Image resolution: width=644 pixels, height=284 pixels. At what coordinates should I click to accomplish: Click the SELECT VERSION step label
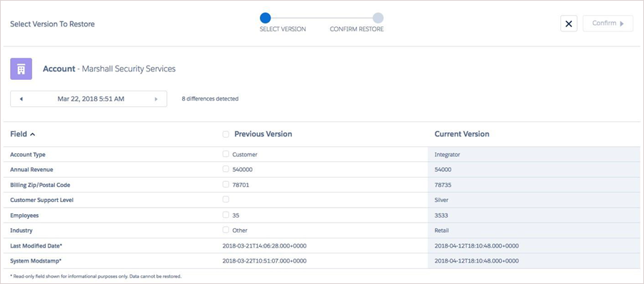click(x=283, y=29)
